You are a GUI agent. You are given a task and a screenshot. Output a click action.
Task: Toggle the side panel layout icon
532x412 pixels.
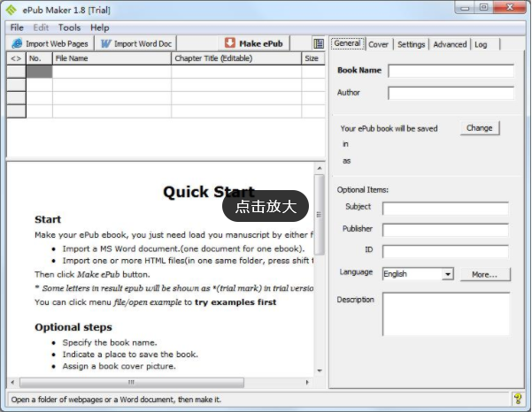[318, 43]
